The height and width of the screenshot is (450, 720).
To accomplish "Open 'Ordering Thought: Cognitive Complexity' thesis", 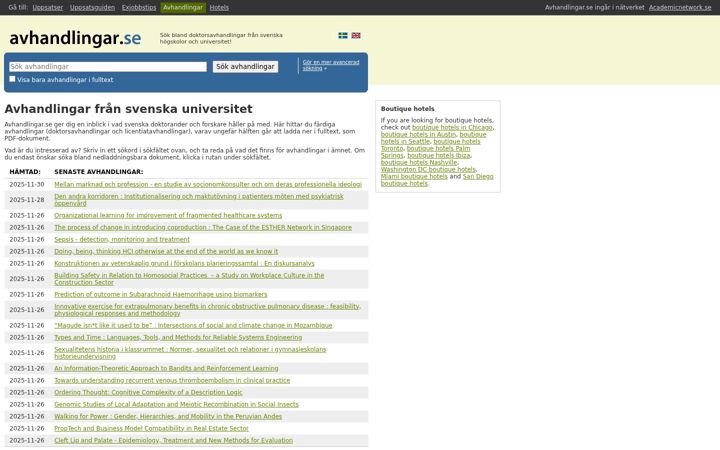I will coord(148,392).
